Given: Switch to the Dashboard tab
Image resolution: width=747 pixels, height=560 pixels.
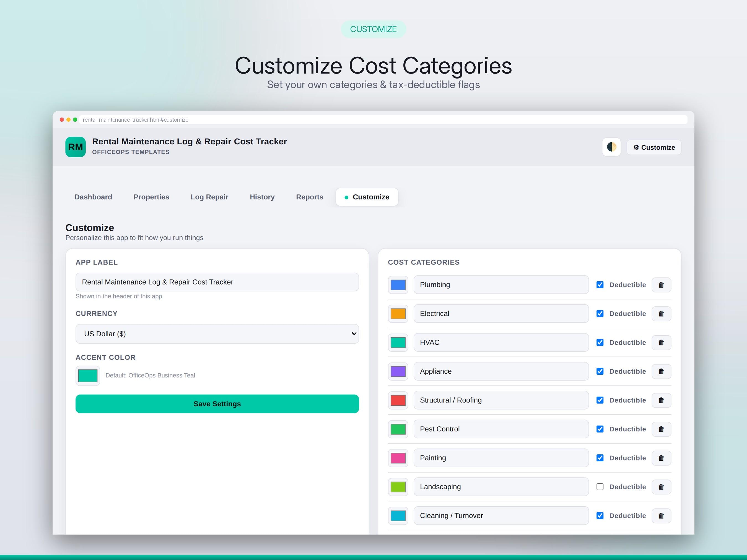Looking at the screenshot, I should coord(93,197).
